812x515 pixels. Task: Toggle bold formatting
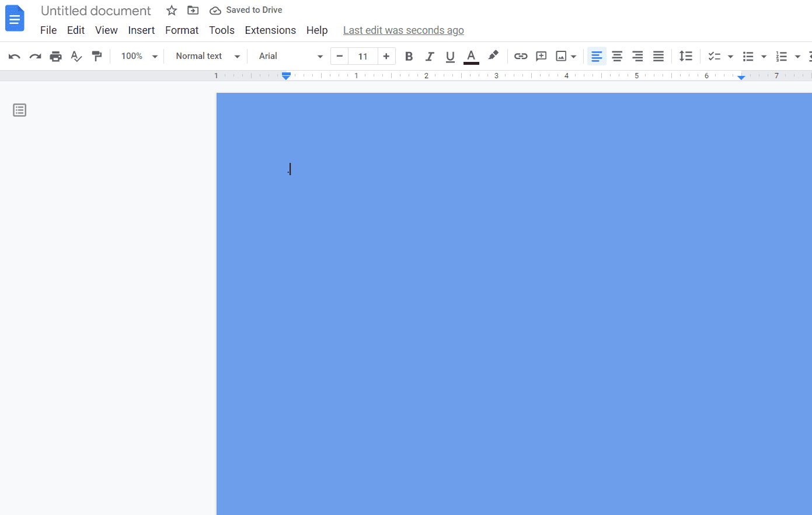(409, 56)
